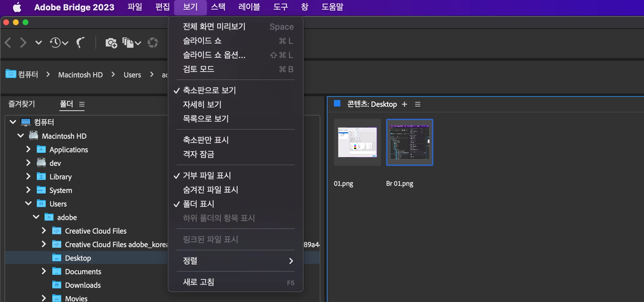Open the Content panel hamburger menu
This screenshot has height=302, width=644.
(418, 104)
